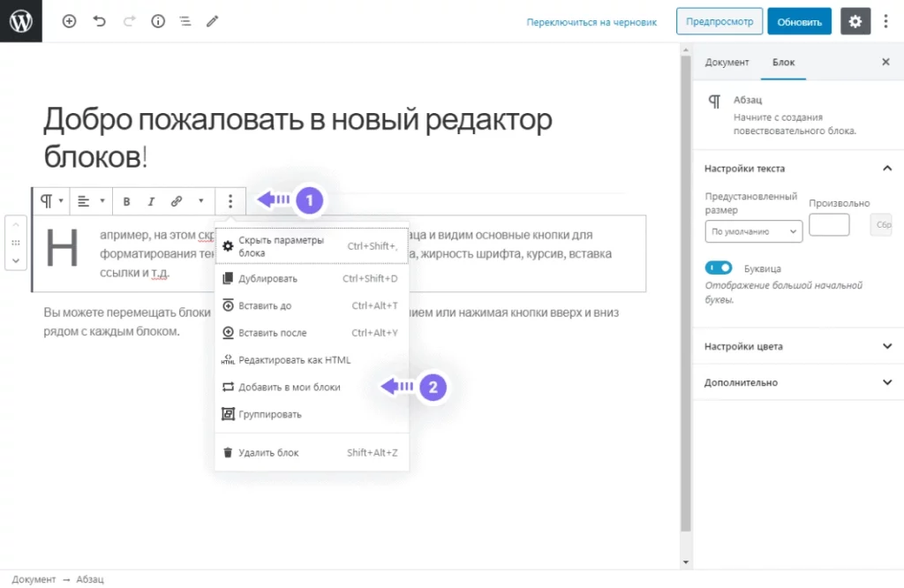
Task: Open the block navigation list icon
Action: tap(185, 21)
